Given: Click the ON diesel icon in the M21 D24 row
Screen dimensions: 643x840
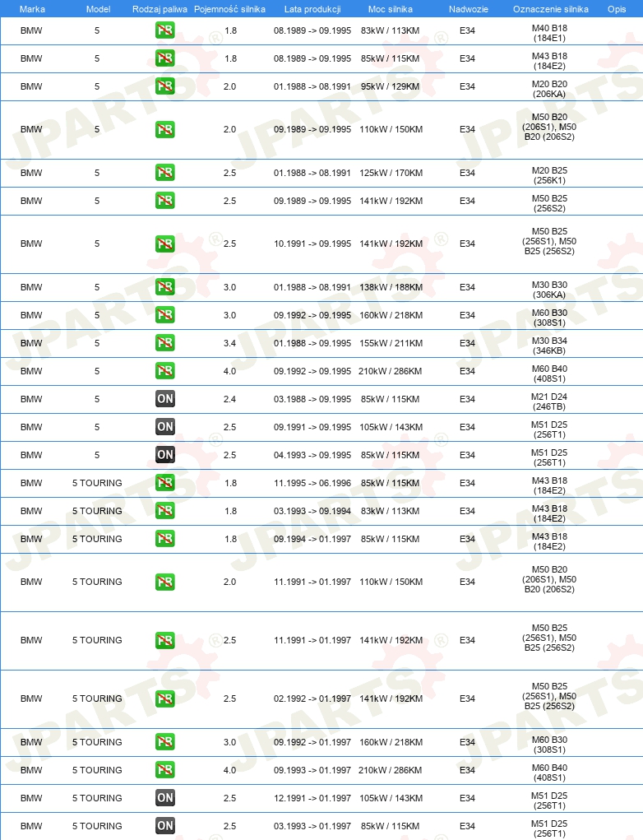Looking at the screenshot, I should pyautogui.click(x=165, y=398).
